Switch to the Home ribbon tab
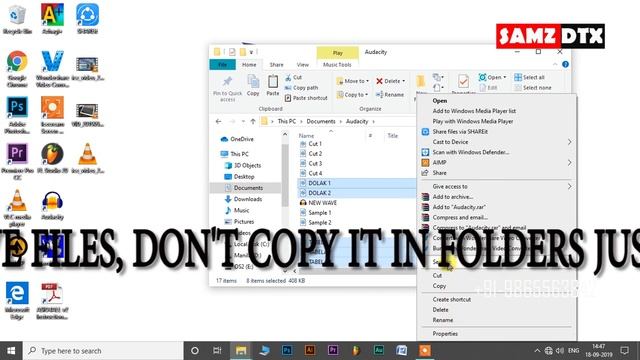This screenshot has height=360, width=640. click(249, 64)
